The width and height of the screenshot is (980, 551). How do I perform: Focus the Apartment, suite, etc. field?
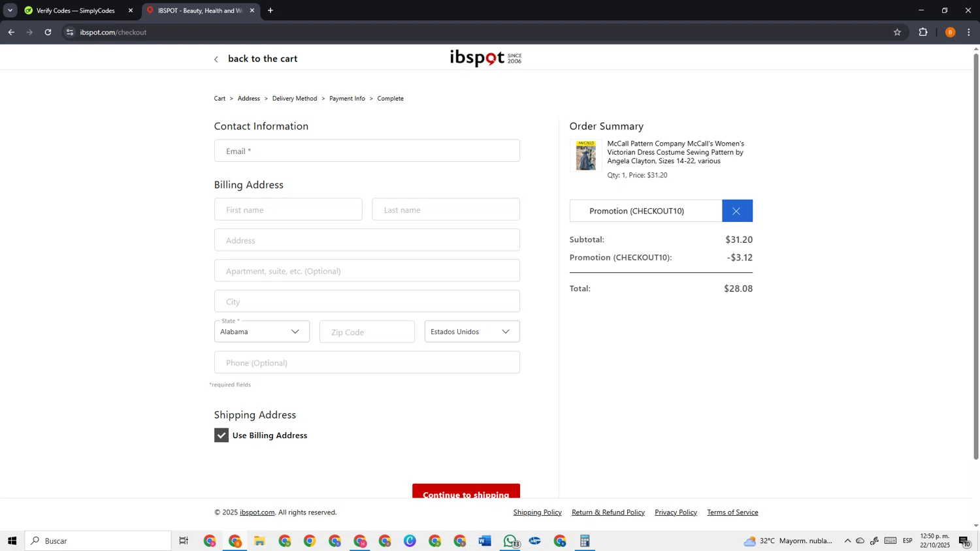coord(367,271)
